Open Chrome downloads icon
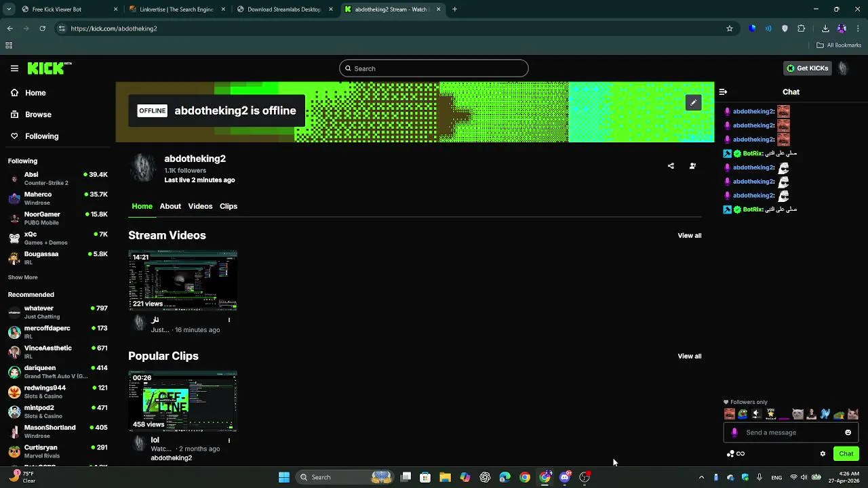The height and width of the screenshot is (488, 868). coord(825,28)
